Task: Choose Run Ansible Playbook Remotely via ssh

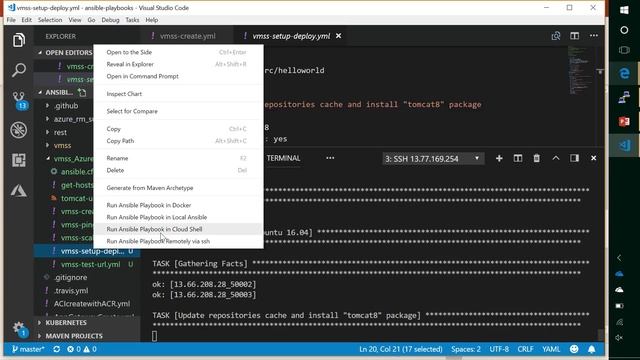Action: tap(178, 241)
